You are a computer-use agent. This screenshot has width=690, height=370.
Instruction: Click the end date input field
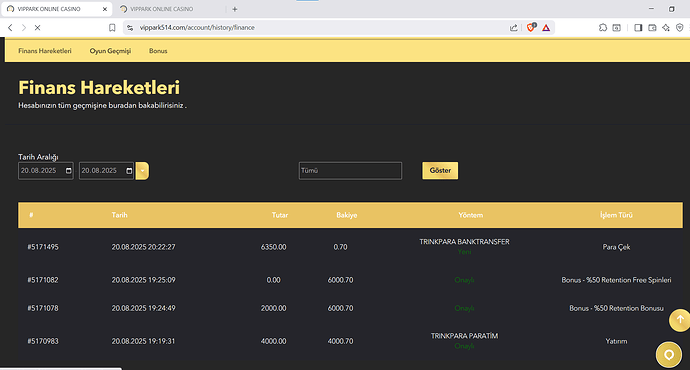[x=106, y=171]
